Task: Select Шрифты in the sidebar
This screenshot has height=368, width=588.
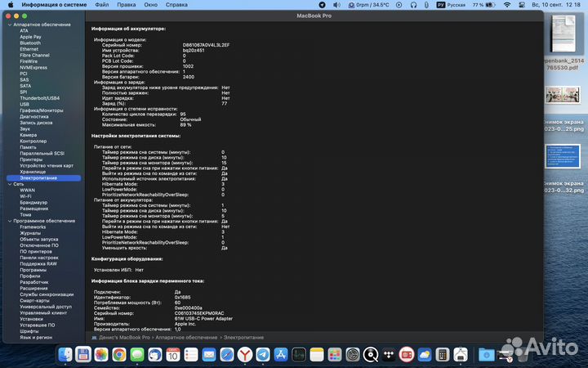Action: pyautogui.click(x=29, y=331)
